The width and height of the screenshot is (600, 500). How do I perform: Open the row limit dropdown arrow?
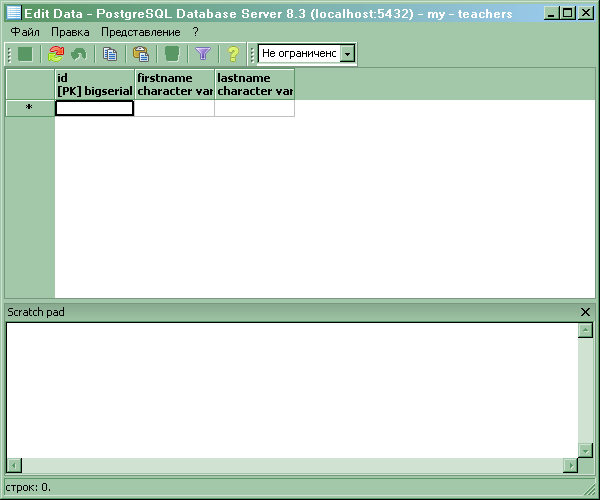pyautogui.click(x=347, y=54)
